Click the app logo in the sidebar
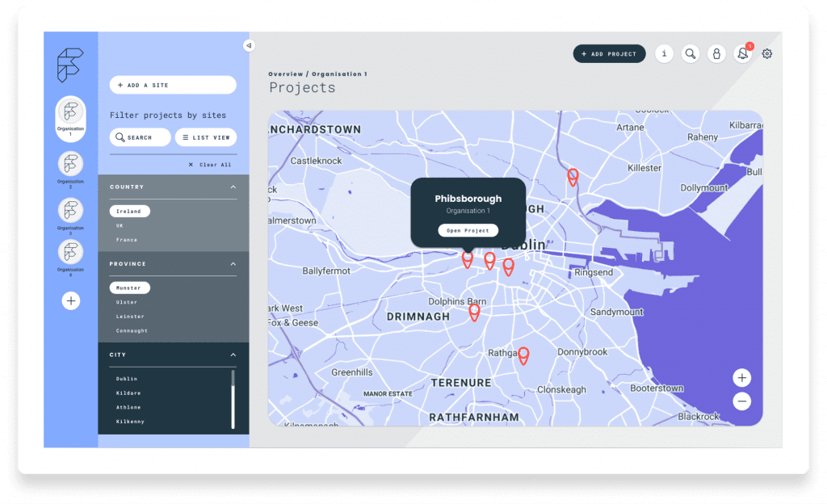827x504 pixels. [x=70, y=65]
